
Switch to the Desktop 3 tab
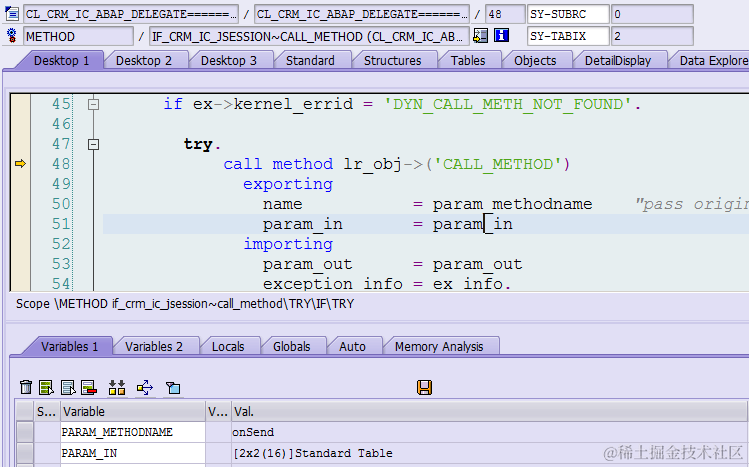(x=228, y=61)
